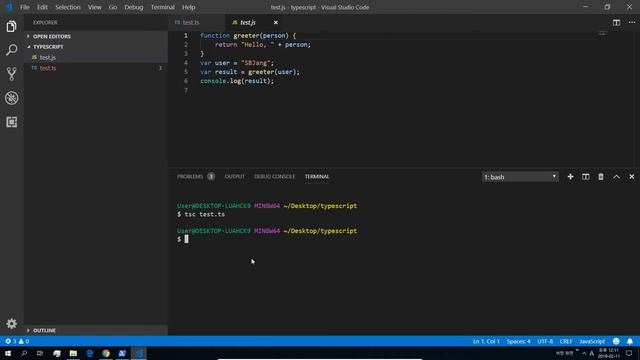Viewport: 640px width, 360px height.
Task: Click the errors and warnings status indicator
Action: tap(17, 341)
